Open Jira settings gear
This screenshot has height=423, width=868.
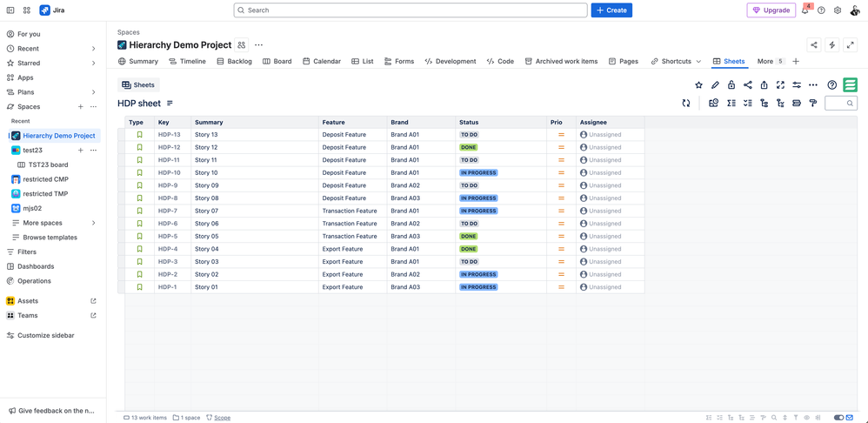point(838,10)
